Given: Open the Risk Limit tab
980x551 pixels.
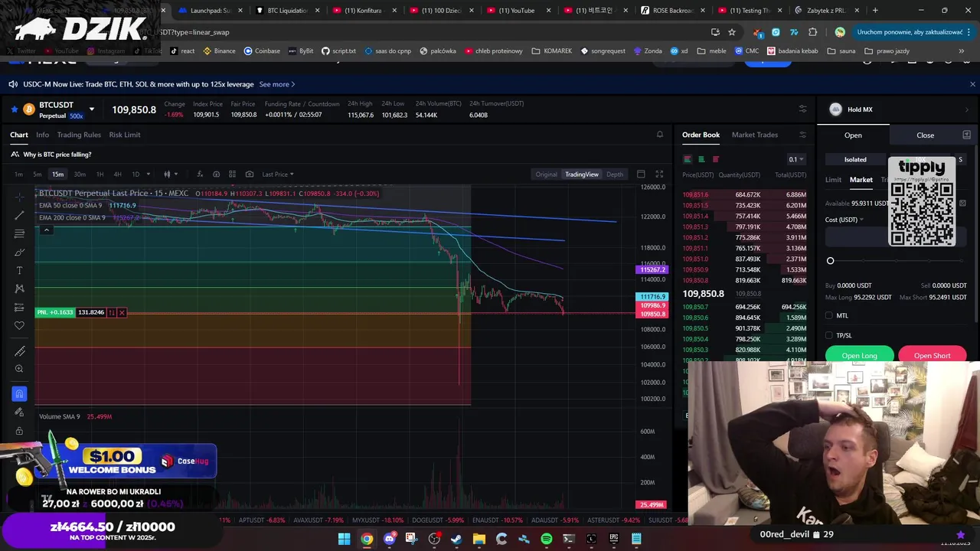Looking at the screenshot, I should click(x=125, y=135).
